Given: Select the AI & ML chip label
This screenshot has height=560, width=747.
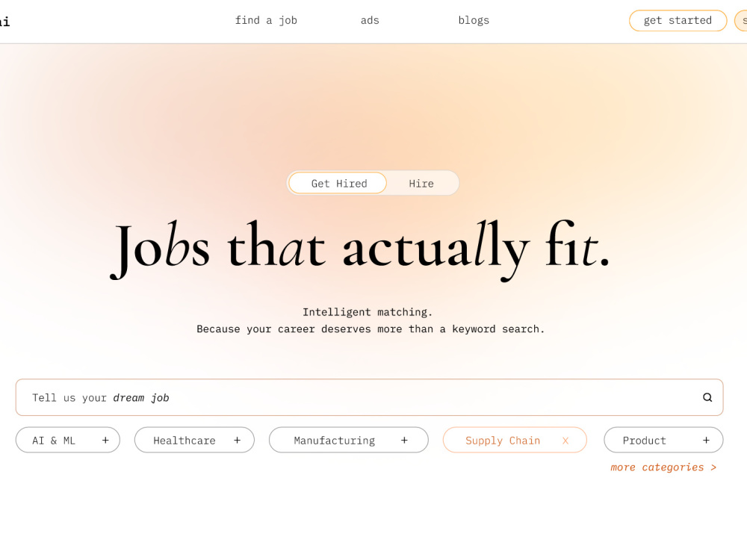Looking at the screenshot, I should 53,441.
